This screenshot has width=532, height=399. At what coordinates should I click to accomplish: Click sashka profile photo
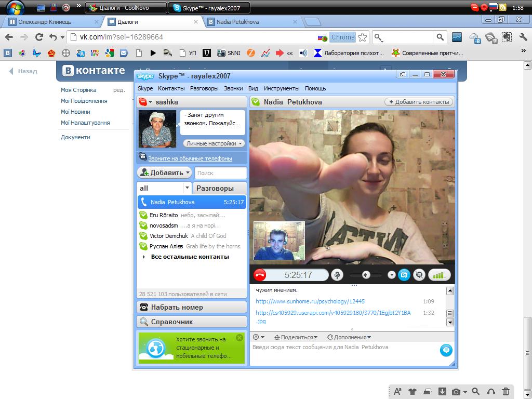click(x=157, y=129)
